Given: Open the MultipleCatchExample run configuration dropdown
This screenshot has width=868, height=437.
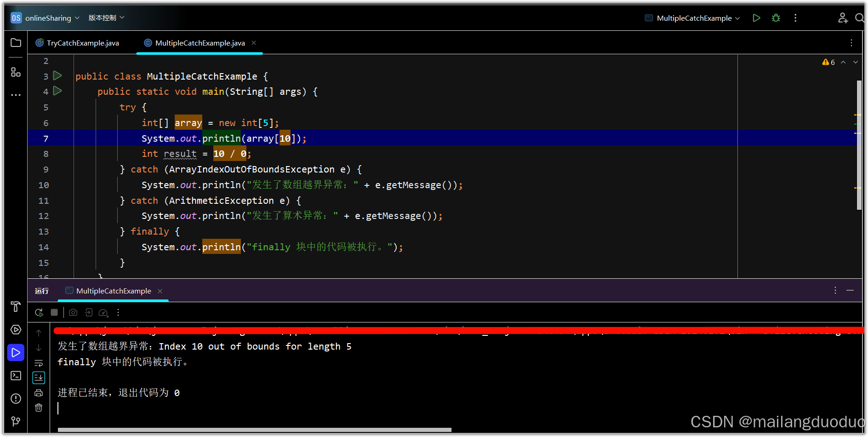Looking at the screenshot, I should coord(694,18).
